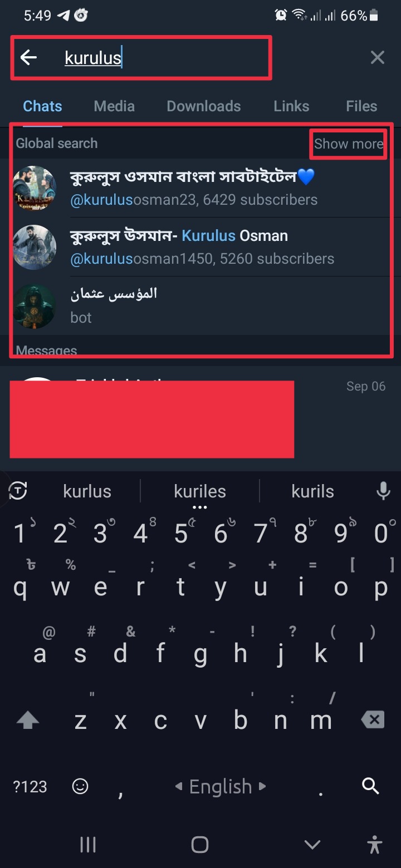
Task: Open avatar of @kurulusosman1450 channel
Action: pyautogui.click(x=35, y=247)
